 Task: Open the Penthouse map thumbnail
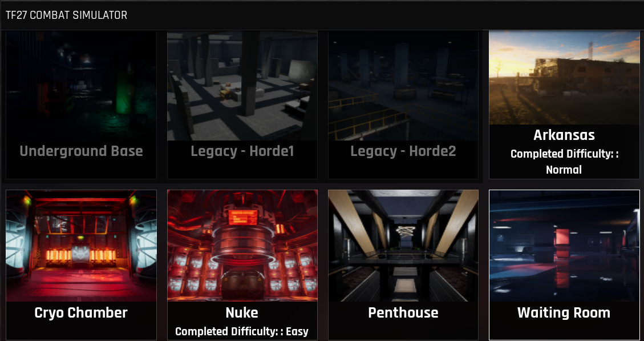(403, 246)
